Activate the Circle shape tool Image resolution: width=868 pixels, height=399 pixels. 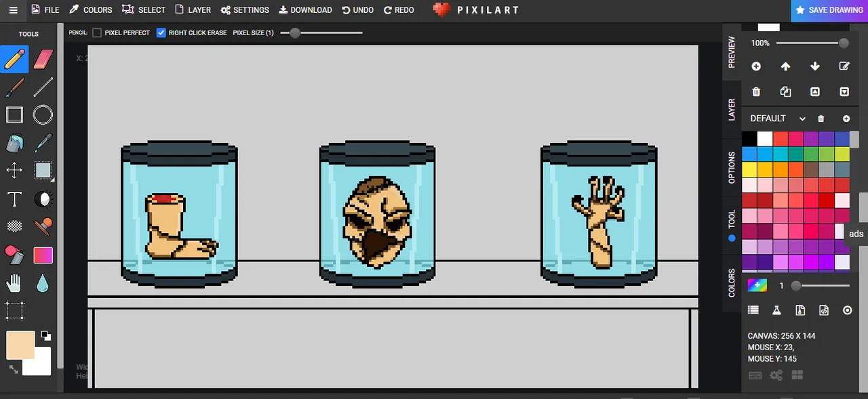pyautogui.click(x=43, y=114)
